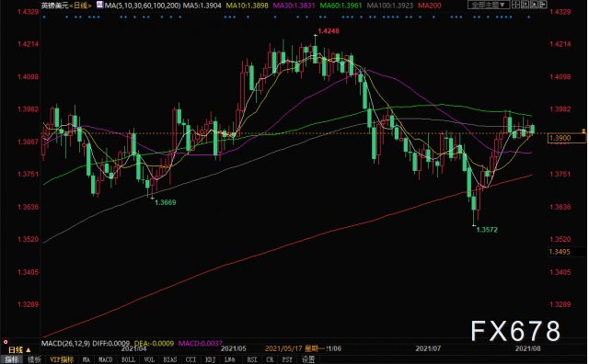Toggle the BOLL indicator
This screenshot has height=364, width=589.
click(128, 359)
